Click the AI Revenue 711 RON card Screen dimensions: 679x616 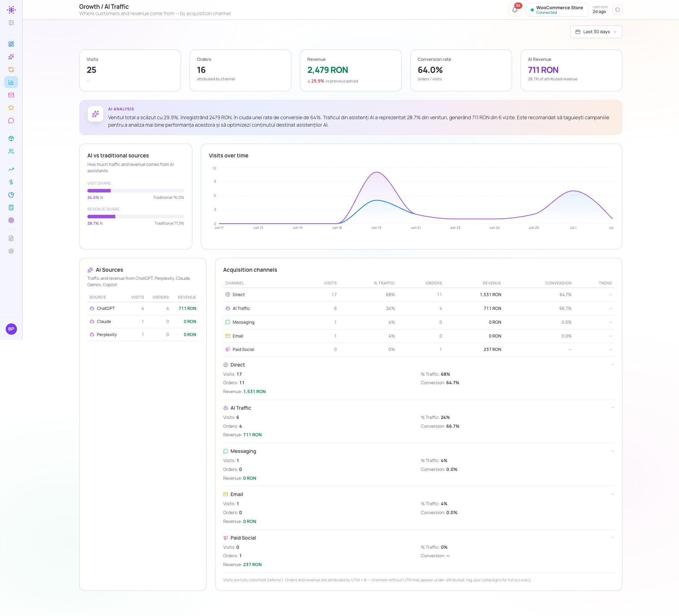point(571,70)
